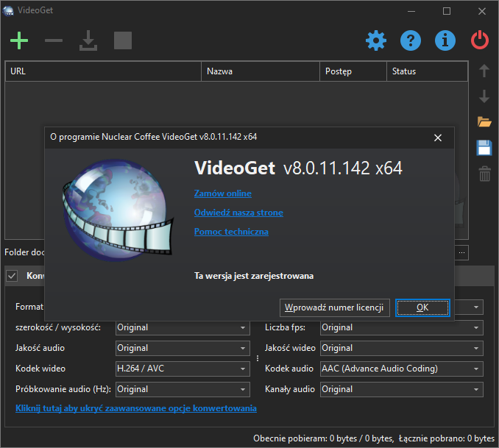Click OK in About dialog
Image resolution: width=499 pixels, height=448 pixels.
pyautogui.click(x=422, y=307)
